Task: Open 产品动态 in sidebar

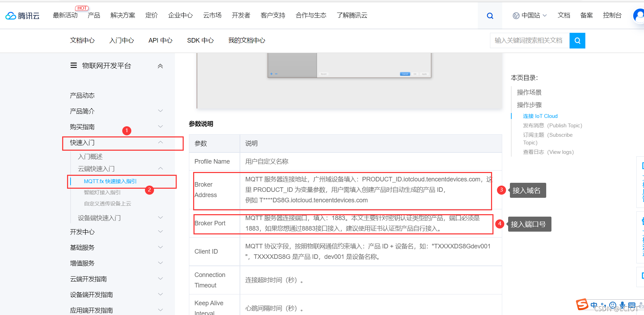Action: click(82, 95)
